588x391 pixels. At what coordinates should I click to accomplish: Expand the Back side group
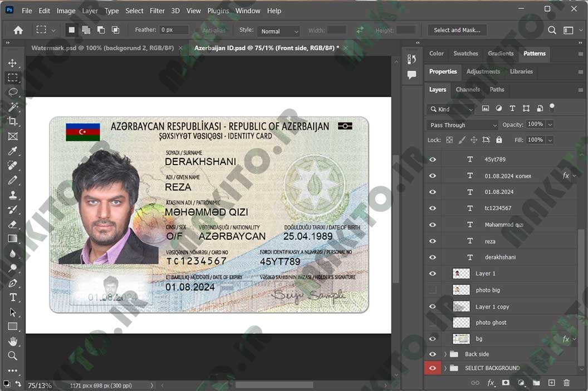click(x=445, y=354)
